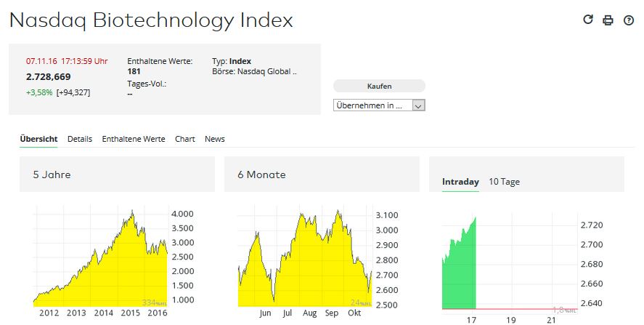The width and height of the screenshot is (644, 325).
Task: Click the 6 Monate yellow chart
Action: pos(305,269)
